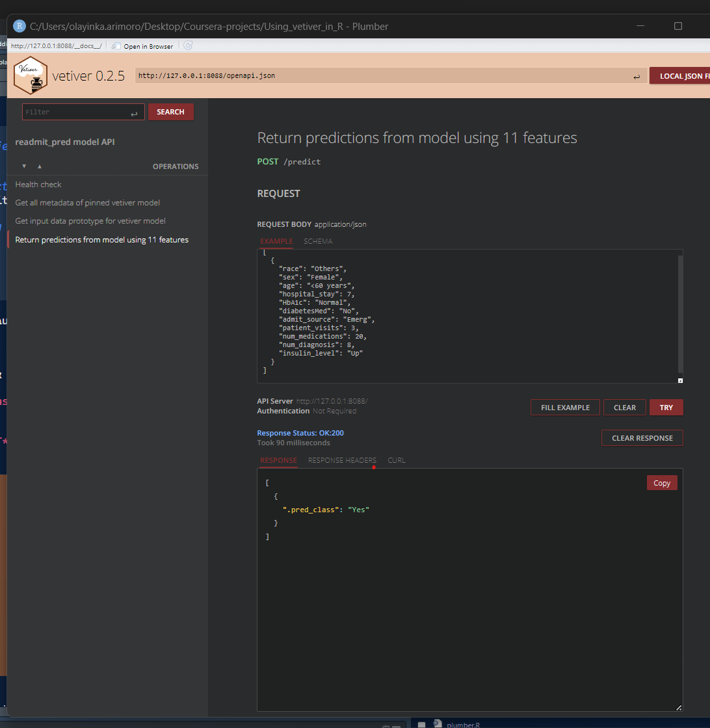
Task: Click the Open in Browser icon
Action: click(116, 46)
